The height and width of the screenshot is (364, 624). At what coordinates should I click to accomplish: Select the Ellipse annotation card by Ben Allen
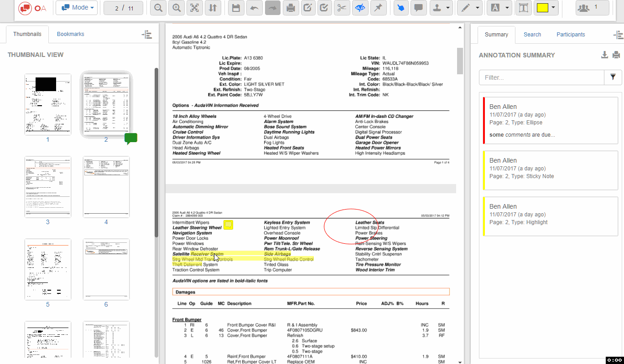coord(550,120)
